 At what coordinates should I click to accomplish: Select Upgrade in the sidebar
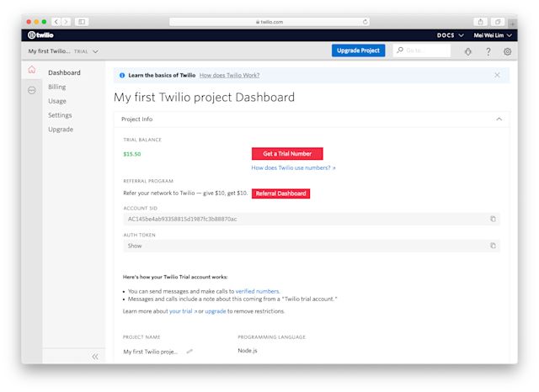click(61, 130)
